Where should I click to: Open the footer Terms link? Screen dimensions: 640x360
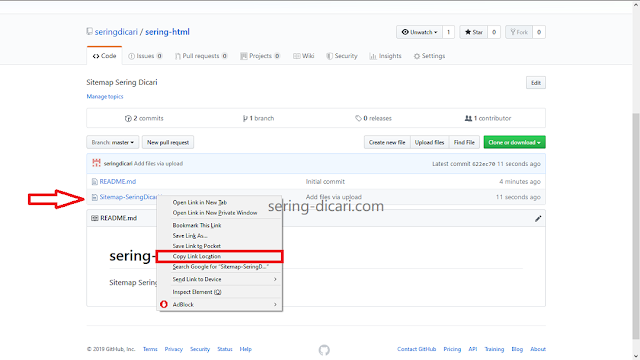point(150,349)
